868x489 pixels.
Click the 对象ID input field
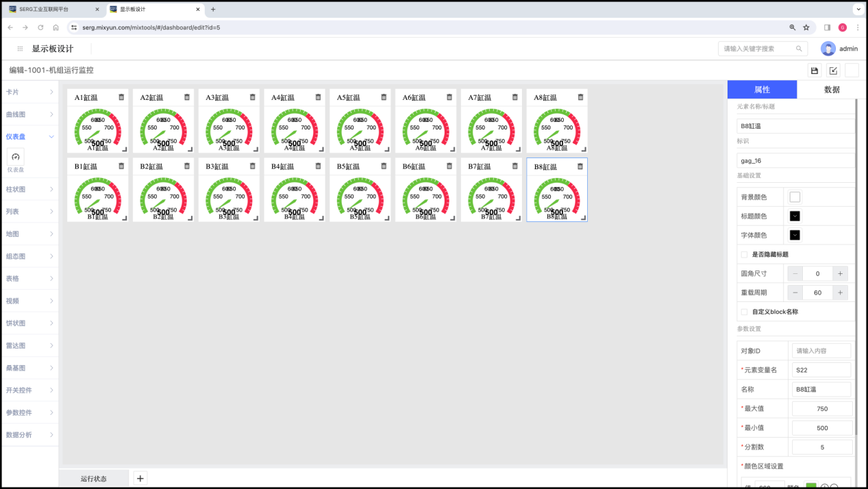[x=821, y=351]
